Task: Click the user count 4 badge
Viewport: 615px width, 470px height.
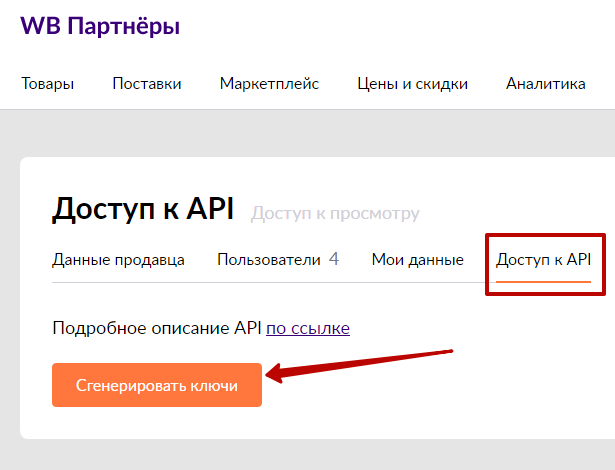Action: (x=334, y=259)
